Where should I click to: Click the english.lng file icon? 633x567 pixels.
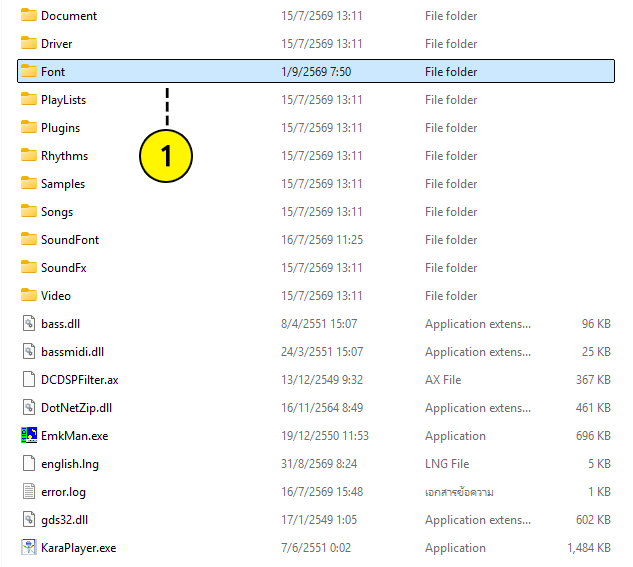point(29,463)
